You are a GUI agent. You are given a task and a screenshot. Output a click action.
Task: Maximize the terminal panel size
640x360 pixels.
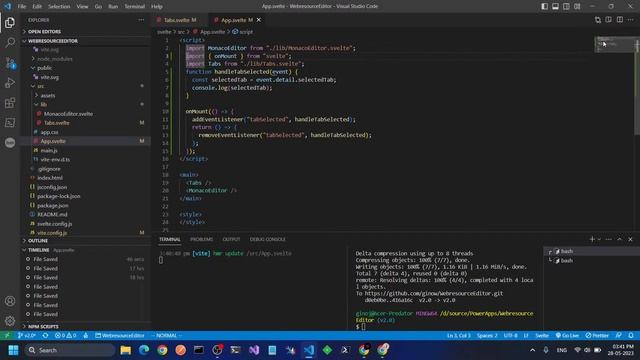click(619, 239)
